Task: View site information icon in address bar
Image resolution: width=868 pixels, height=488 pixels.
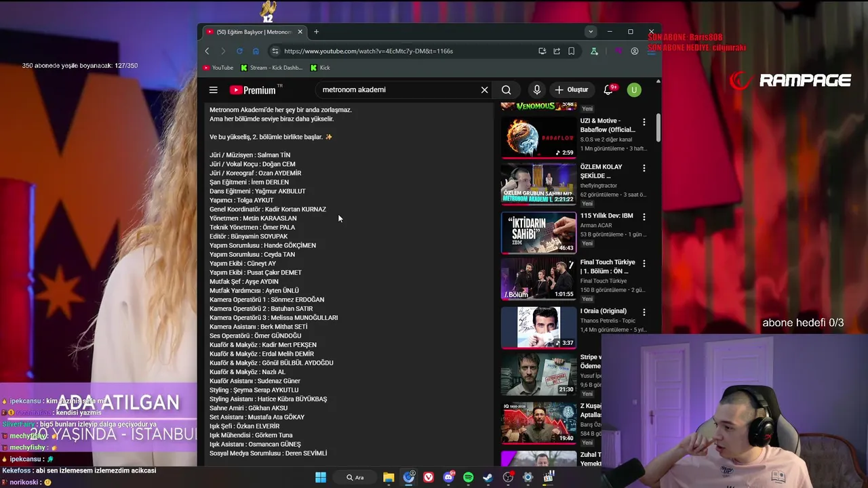Action: [275, 51]
